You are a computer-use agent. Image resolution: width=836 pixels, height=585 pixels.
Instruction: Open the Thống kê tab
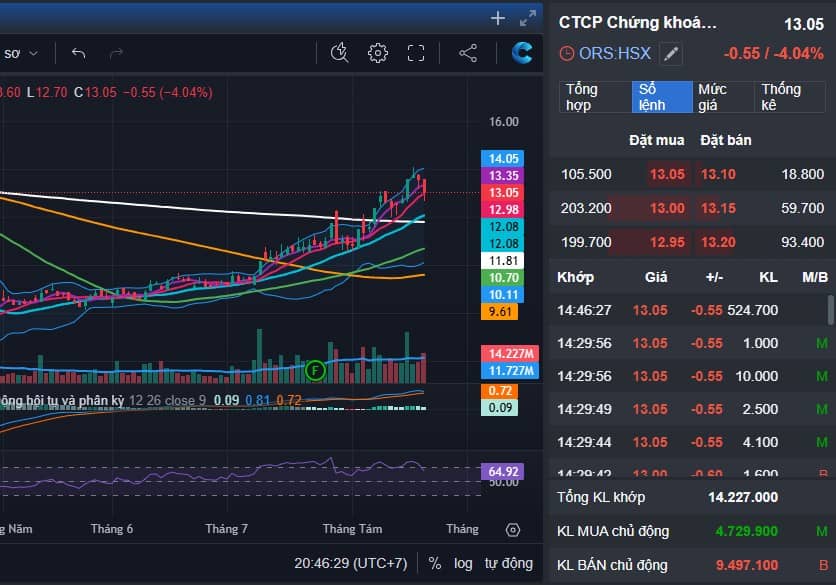click(x=788, y=95)
